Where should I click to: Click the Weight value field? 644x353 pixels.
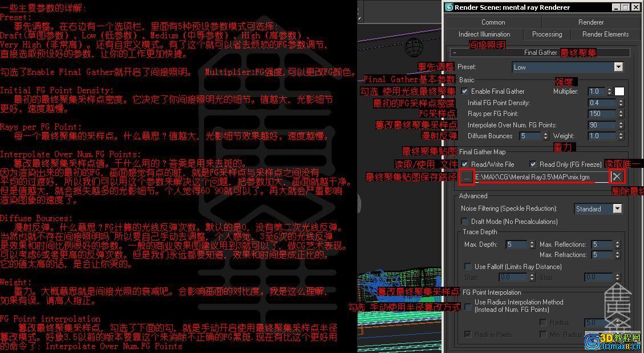tap(602, 136)
